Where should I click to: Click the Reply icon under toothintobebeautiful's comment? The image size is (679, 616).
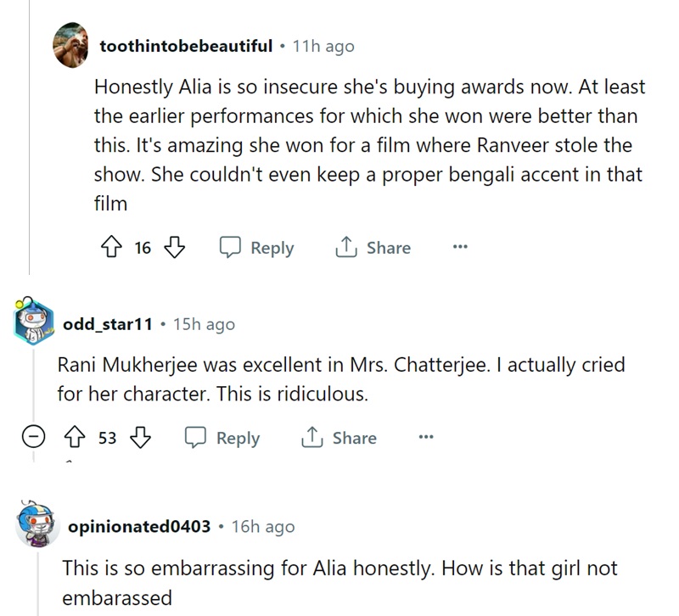coord(231,248)
